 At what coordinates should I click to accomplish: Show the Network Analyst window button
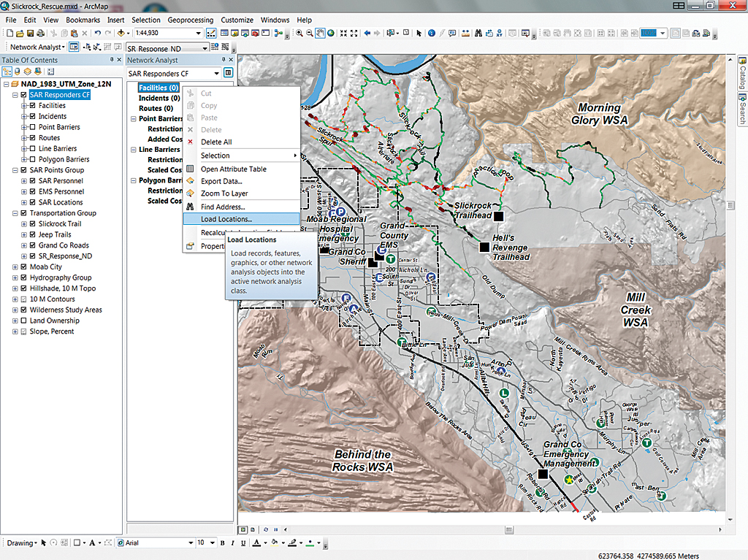point(74,47)
